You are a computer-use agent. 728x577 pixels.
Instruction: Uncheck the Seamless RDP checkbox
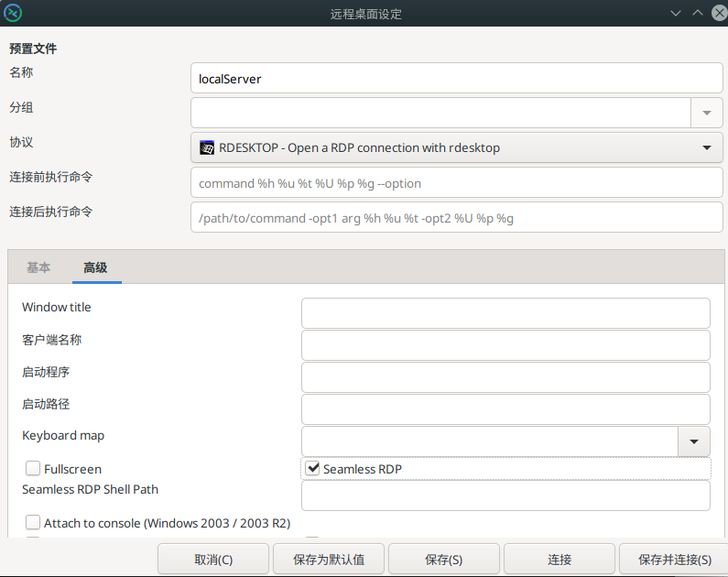312,468
